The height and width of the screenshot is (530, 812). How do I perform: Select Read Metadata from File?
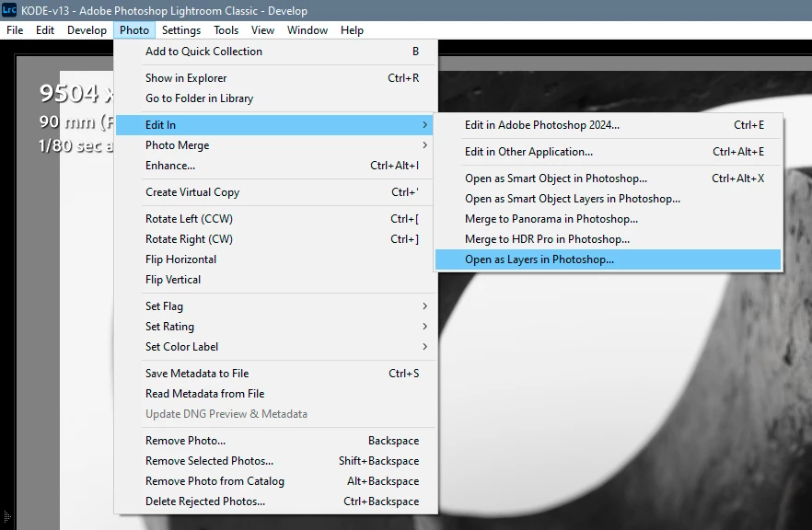pyautogui.click(x=275, y=394)
